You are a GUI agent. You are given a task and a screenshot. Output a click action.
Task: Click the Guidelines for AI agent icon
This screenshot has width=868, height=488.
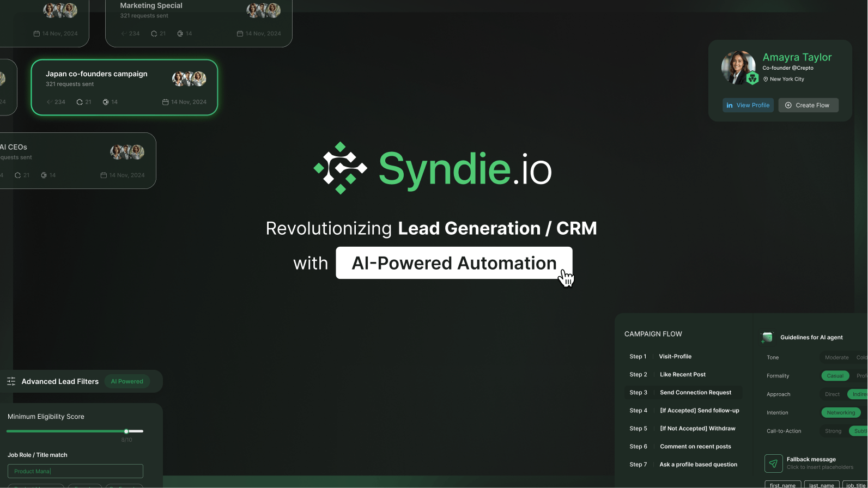pos(767,338)
